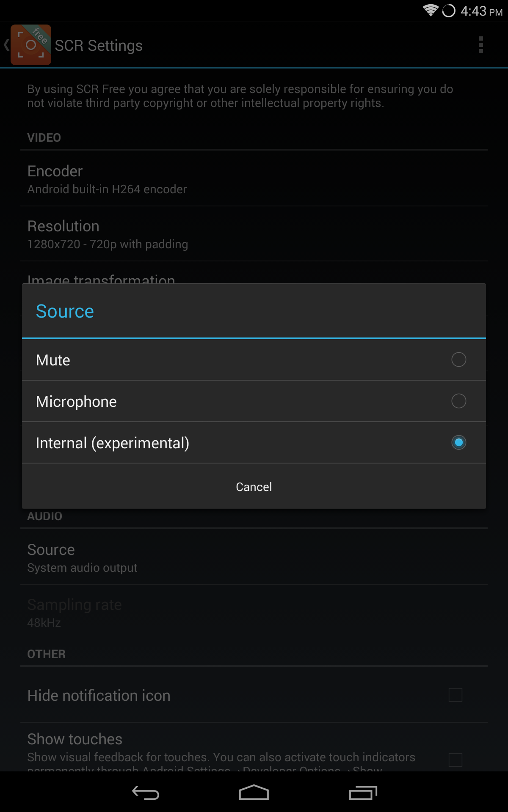
Task: Select Microphone as audio source
Action: tap(254, 401)
